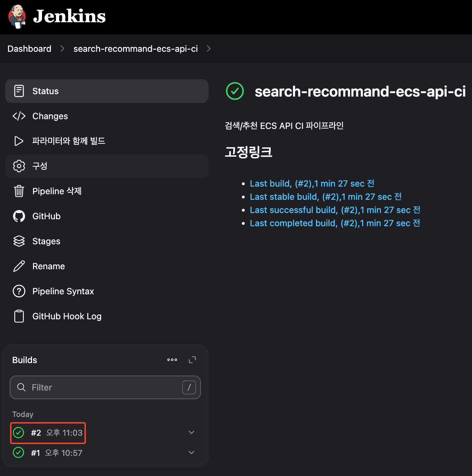Click the 고정링크 heading
Viewport: 472px width, 476px height.
249,152
